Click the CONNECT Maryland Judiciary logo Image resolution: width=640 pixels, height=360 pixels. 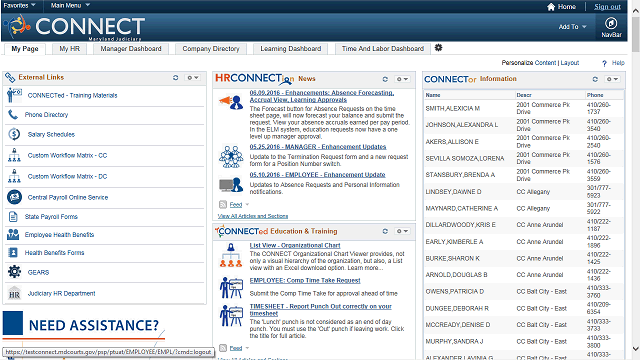click(x=75, y=27)
